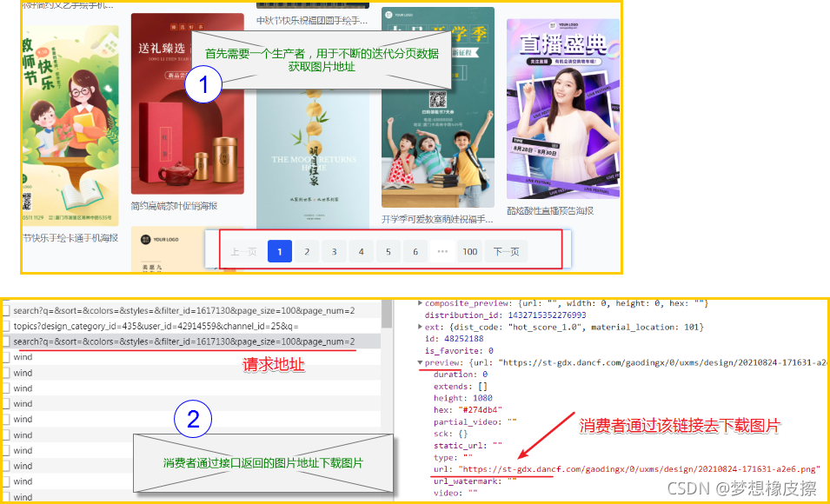Click the hex: "#274db4" line
This screenshot has width=830, height=504.
468,410
